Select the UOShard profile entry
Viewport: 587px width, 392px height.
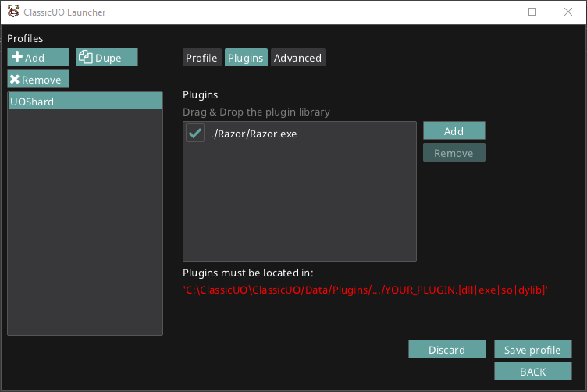pos(85,101)
